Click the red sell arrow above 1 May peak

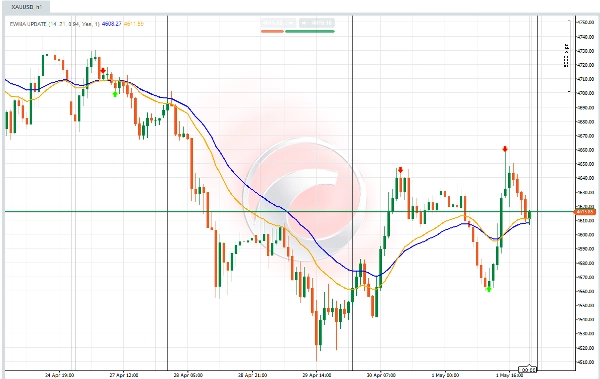505,149
